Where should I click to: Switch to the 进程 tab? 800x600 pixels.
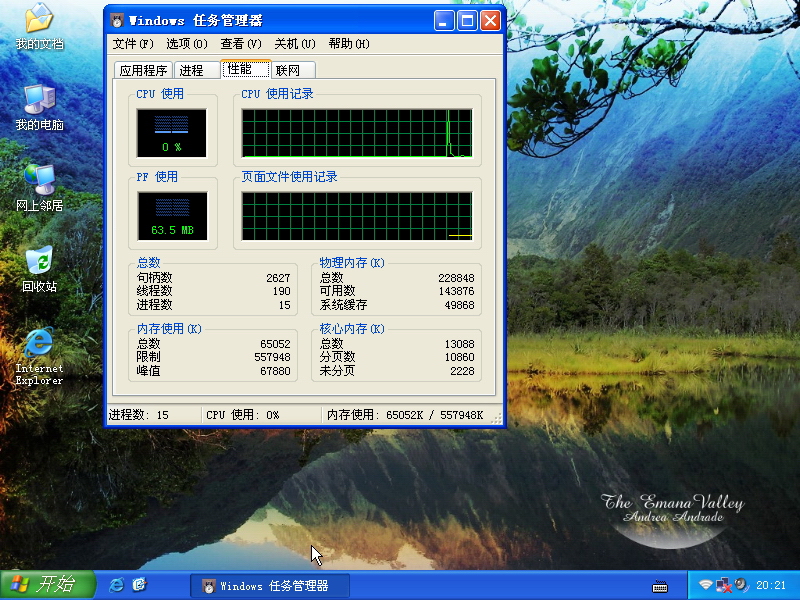point(196,70)
